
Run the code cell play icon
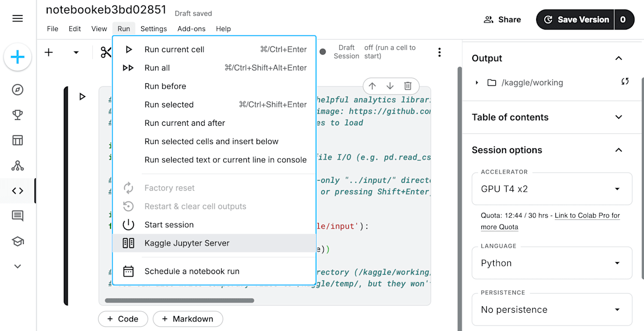[x=82, y=97]
